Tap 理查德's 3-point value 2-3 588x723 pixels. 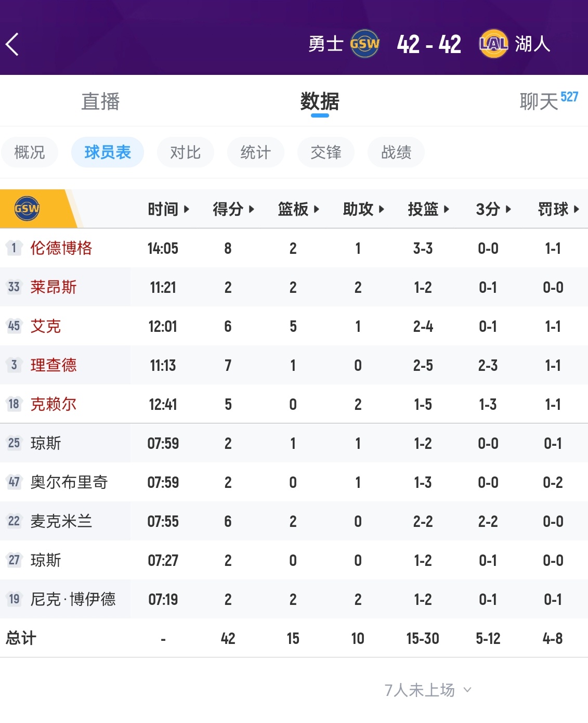[488, 365]
